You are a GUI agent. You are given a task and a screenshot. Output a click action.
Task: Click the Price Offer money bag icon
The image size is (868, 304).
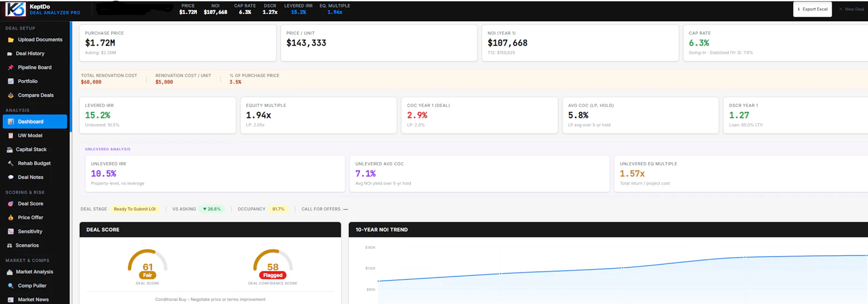(x=11, y=218)
